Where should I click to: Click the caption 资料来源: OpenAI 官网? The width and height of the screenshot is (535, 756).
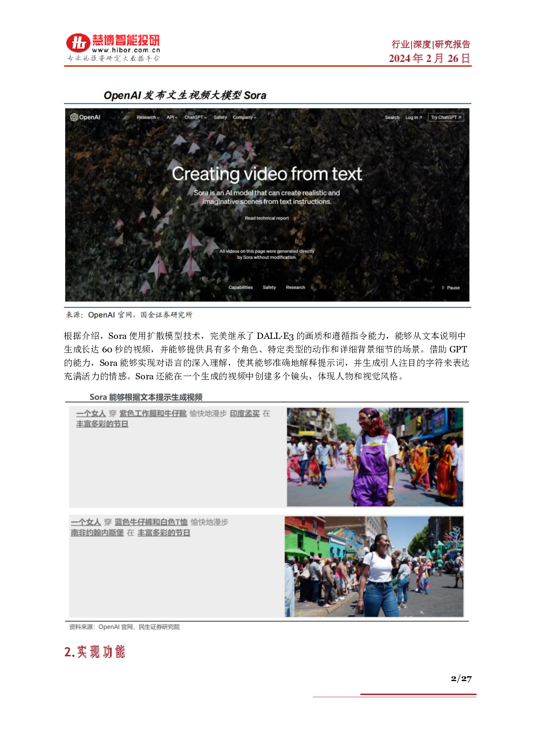click(124, 627)
